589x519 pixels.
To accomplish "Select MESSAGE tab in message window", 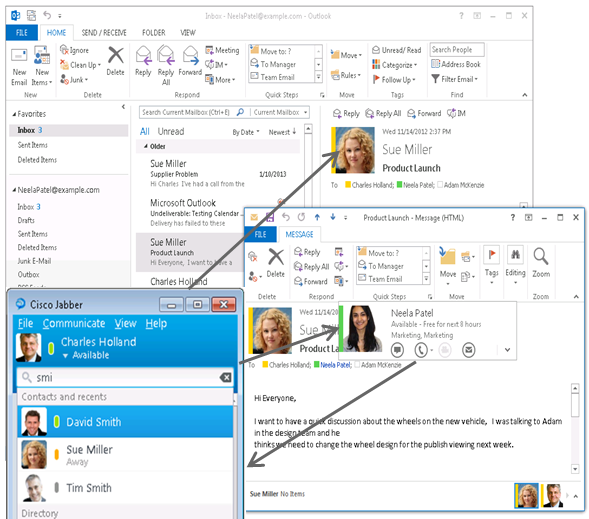I will tap(299, 234).
